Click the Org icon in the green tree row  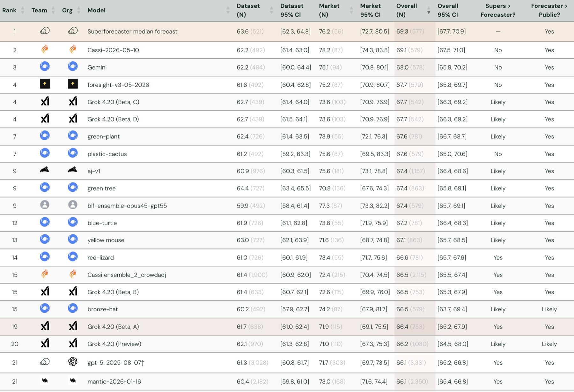(x=73, y=187)
